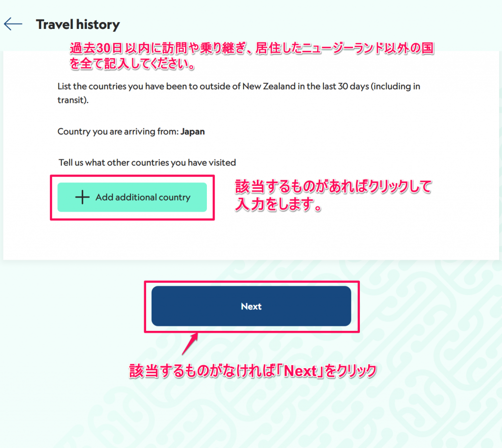
Task: Click the Travel history page heading
Action: [78, 25]
